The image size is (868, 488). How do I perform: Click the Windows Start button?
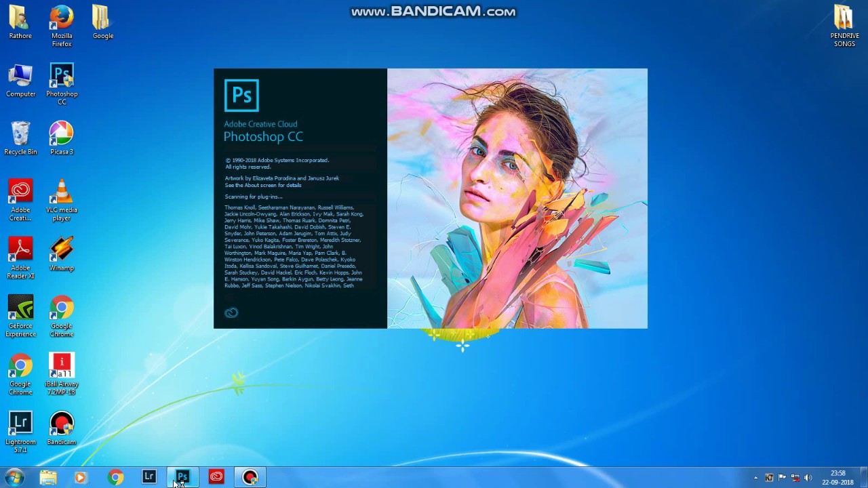14,477
